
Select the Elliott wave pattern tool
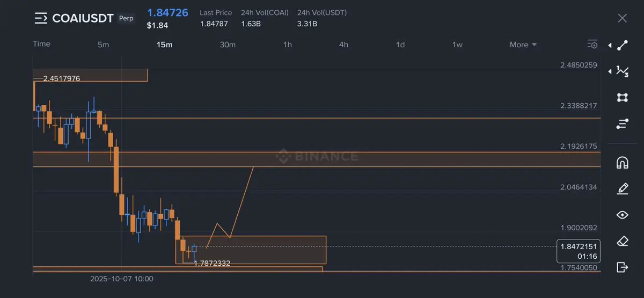point(623,71)
